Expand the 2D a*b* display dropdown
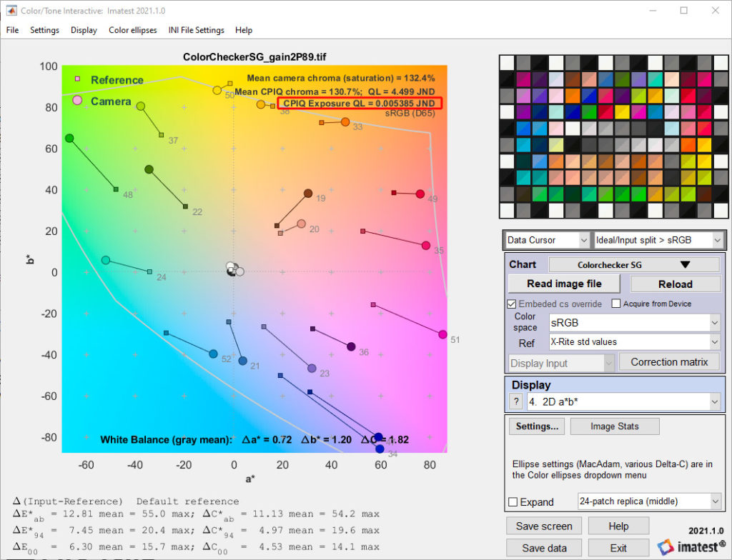Image resolution: width=732 pixels, height=560 pixels. click(624, 401)
